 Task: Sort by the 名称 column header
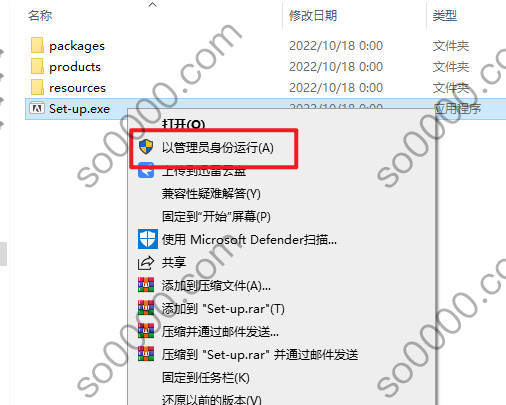point(40,15)
